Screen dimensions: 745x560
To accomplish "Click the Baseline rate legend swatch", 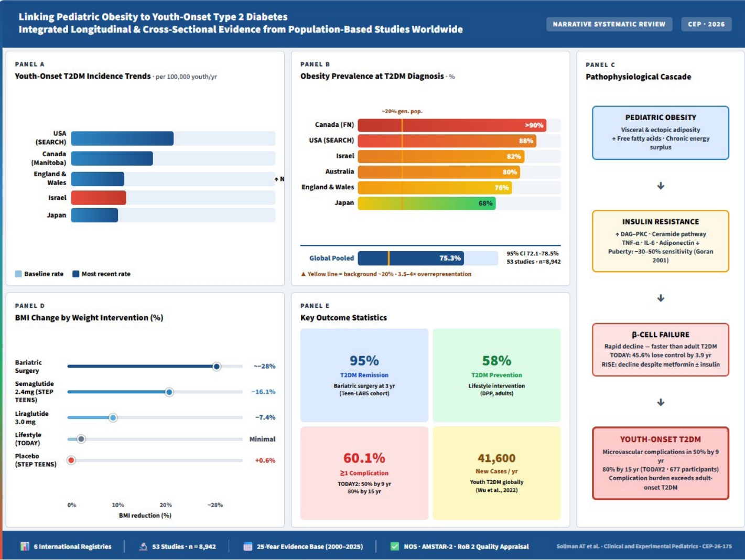I will click(x=18, y=274).
